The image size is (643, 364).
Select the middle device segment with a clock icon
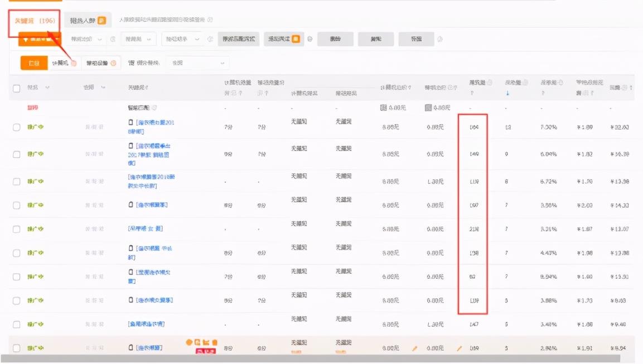click(64, 63)
